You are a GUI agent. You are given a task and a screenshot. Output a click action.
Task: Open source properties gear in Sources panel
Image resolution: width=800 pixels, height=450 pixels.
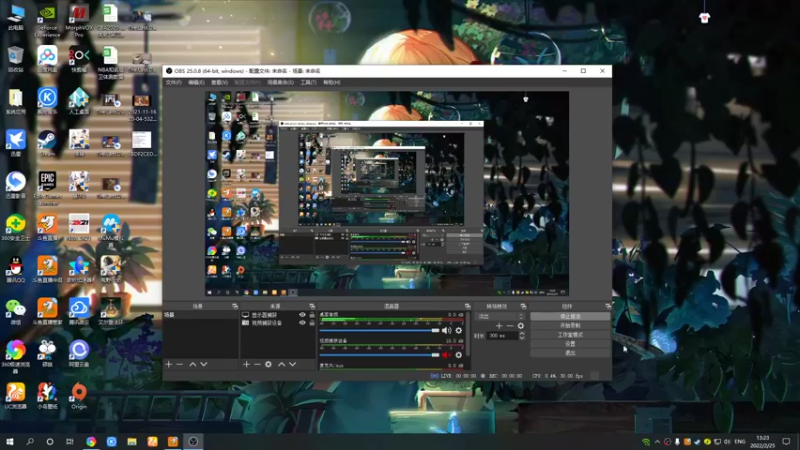click(x=268, y=364)
